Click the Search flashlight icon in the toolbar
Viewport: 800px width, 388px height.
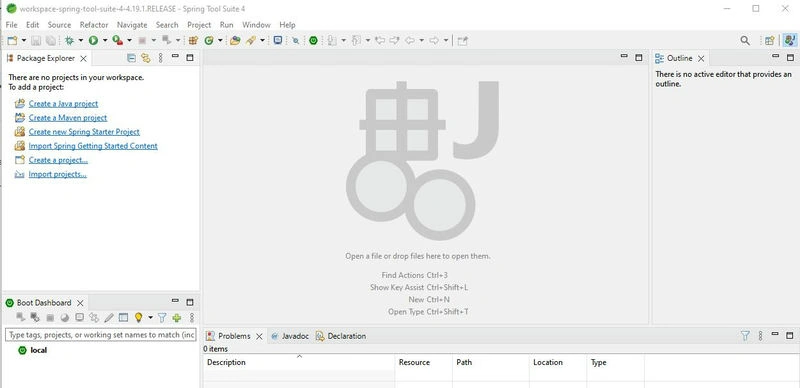tap(251, 40)
